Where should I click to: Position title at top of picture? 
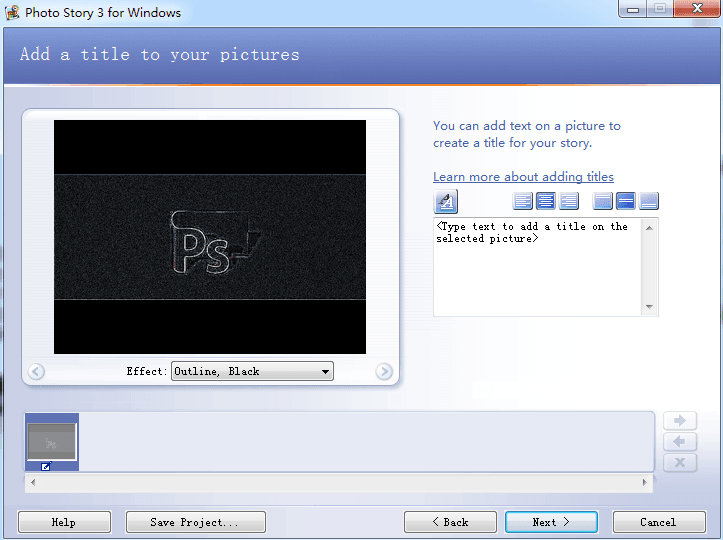point(603,201)
